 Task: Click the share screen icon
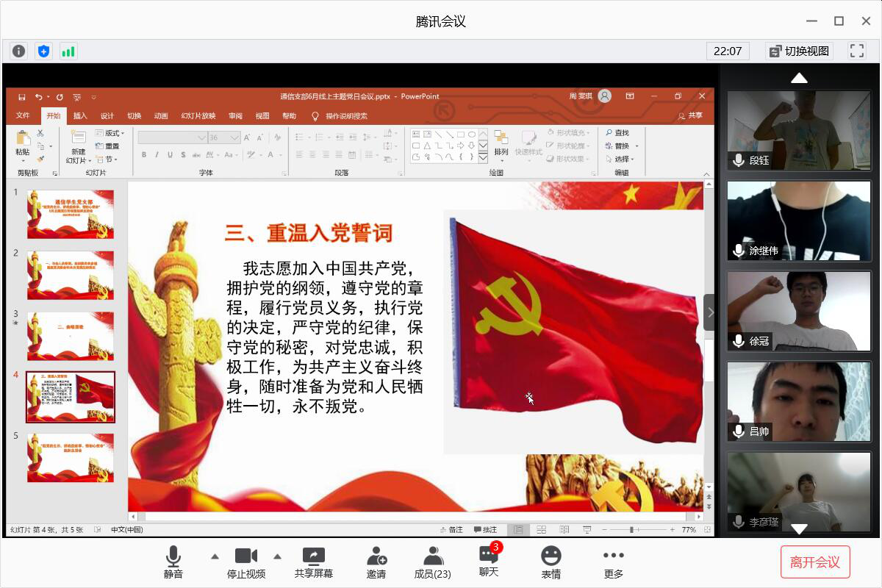pos(314,562)
